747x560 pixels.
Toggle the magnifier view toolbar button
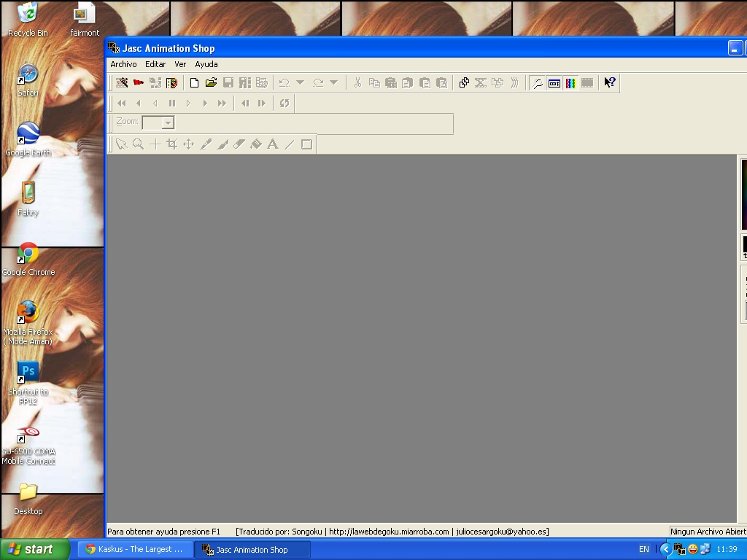pyautogui.click(x=538, y=83)
